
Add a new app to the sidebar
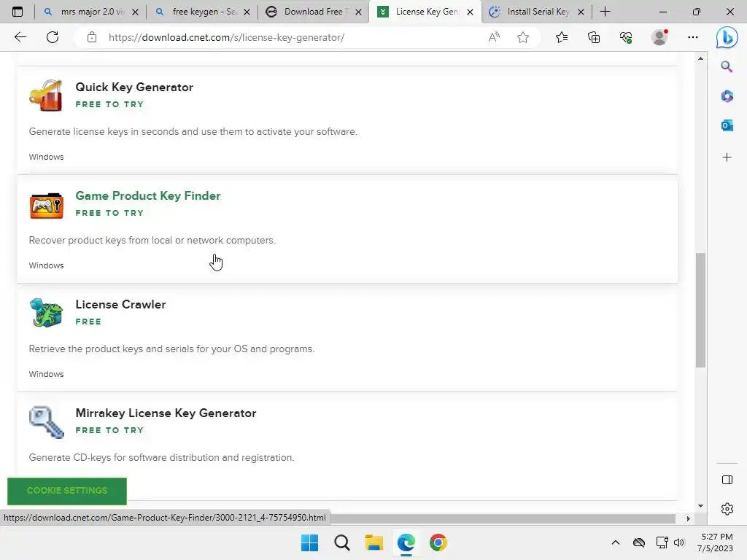pyautogui.click(x=727, y=157)
